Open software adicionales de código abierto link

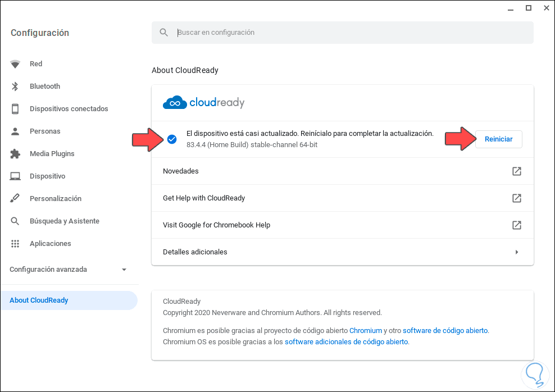tap(347, 341)
